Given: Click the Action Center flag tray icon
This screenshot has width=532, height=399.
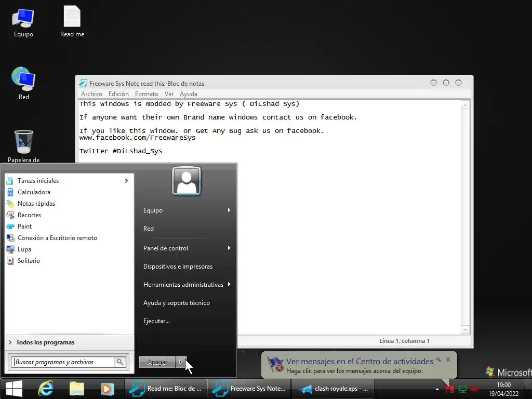Looking at the screenshot, I should tap(449, 389).
